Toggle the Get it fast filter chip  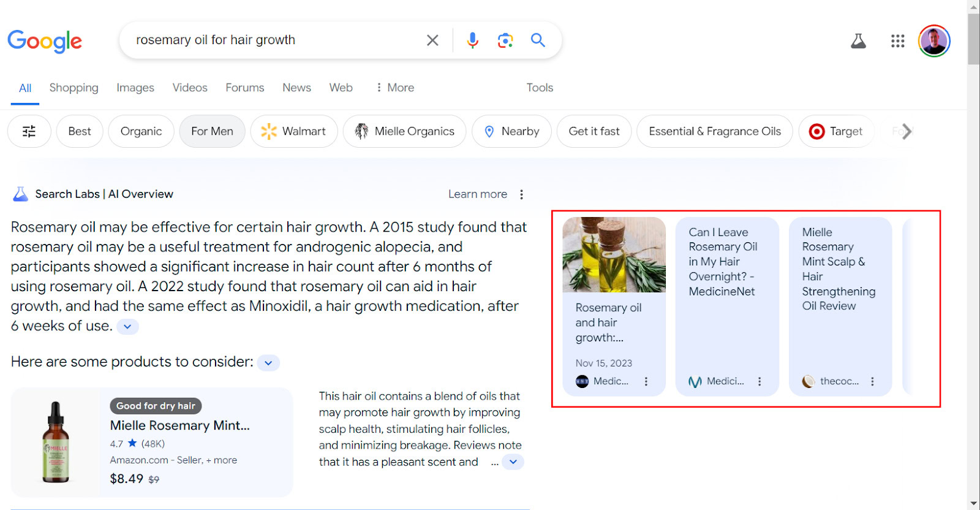coord(594,131)
